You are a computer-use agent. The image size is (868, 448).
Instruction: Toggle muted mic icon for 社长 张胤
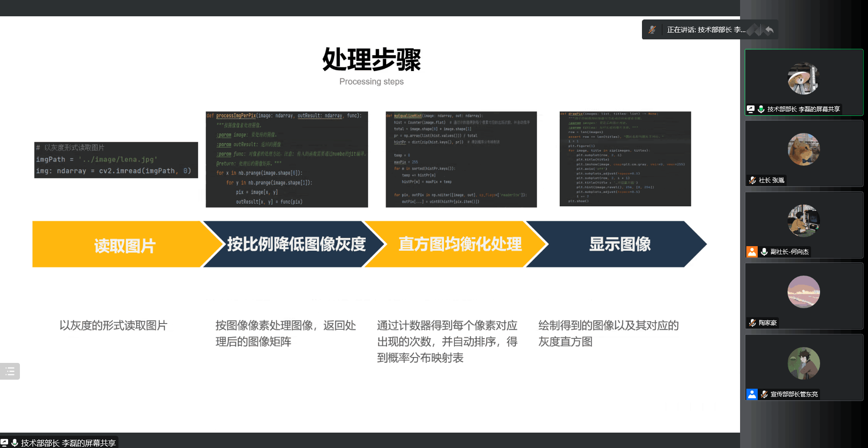click(752, 180)
